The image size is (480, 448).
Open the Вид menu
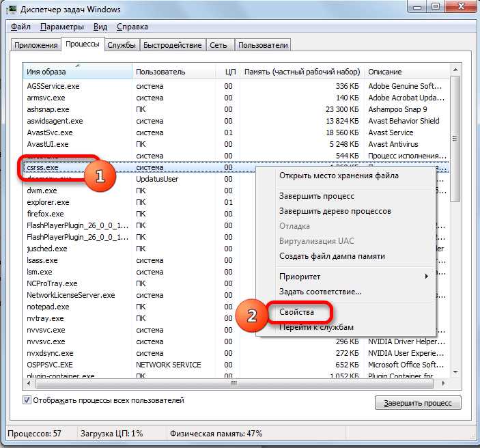(100, 27)
